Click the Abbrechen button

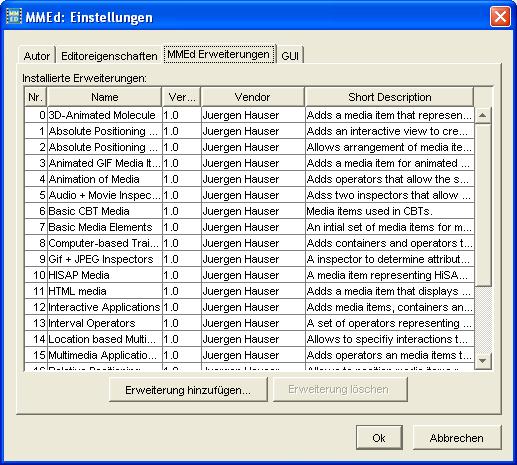coord(457,438)
